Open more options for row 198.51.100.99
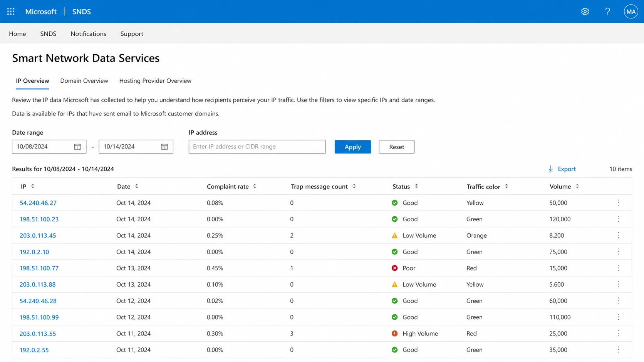644x362 pixels. [x=619, y=317]
